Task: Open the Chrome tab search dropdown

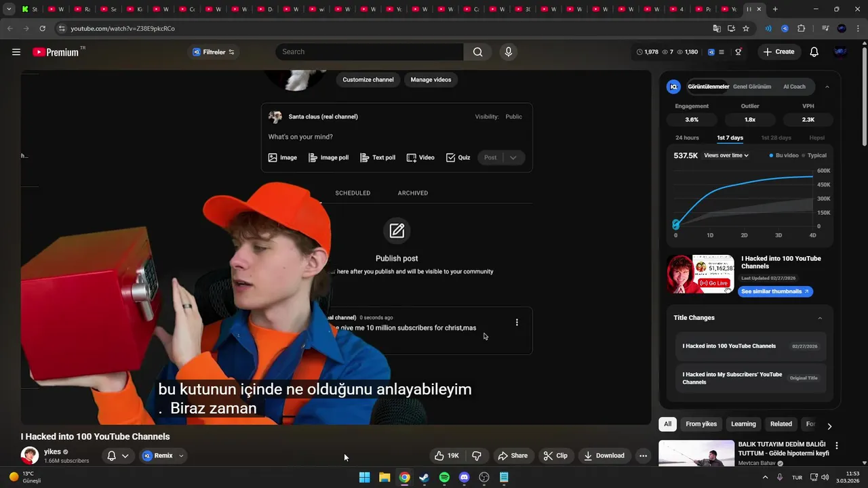Action: point(9,9)
